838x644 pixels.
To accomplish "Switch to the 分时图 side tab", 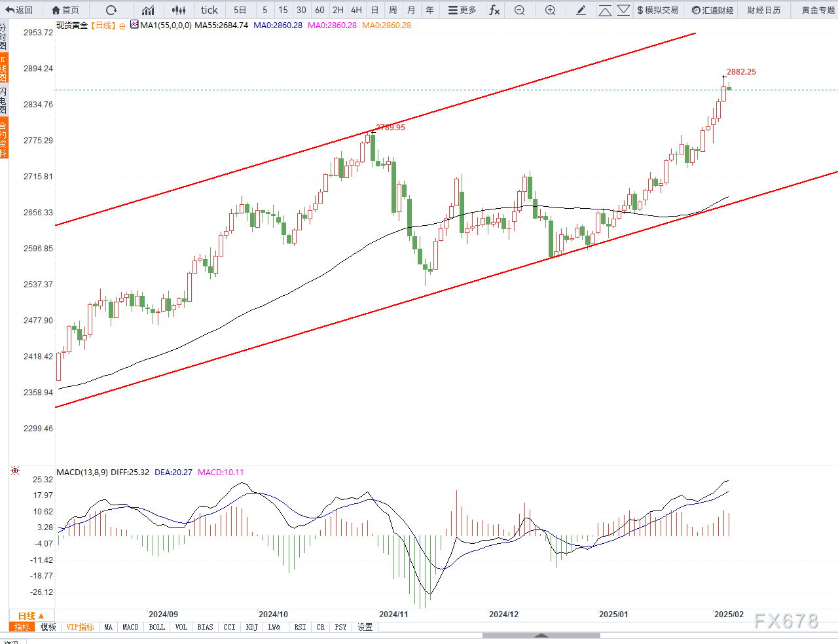I will pyautogui.click(x=3, y=37).
